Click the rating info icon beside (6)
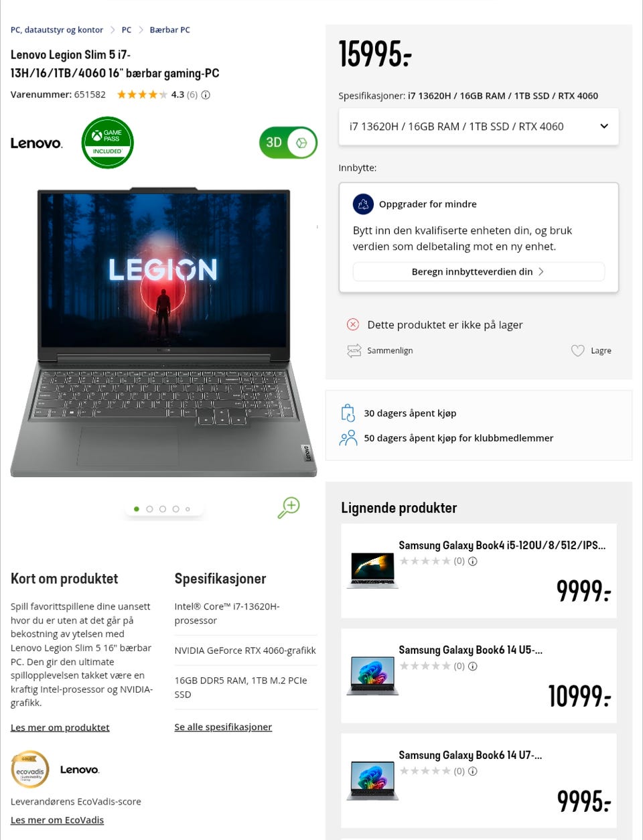 [x=206, y=94]
